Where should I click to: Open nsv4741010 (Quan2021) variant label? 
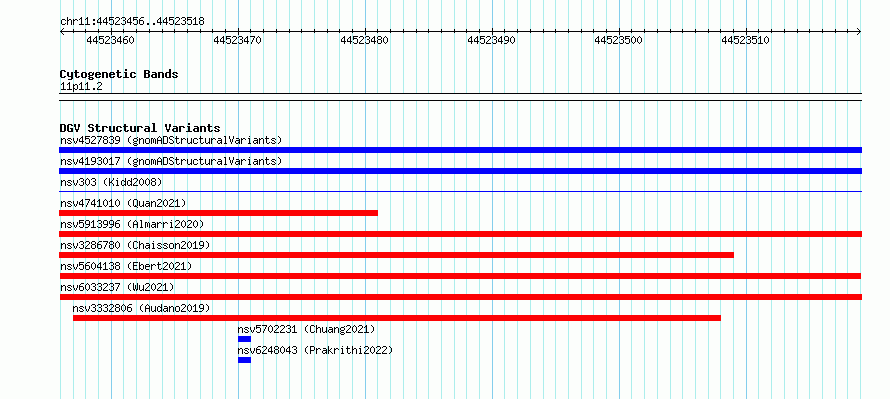point(123,203)
